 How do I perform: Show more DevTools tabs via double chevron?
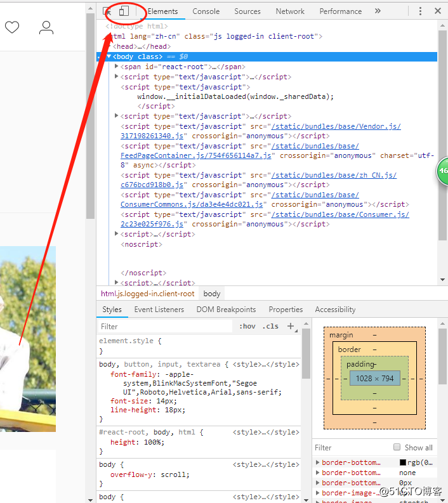click(378, 11)
